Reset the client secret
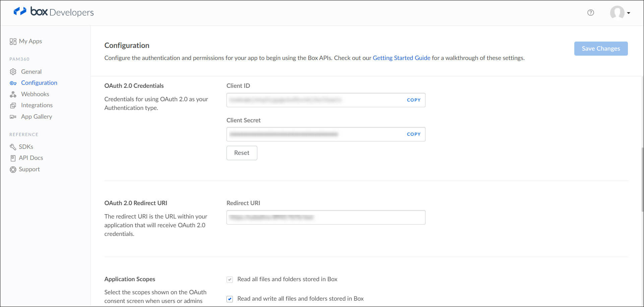This screenshot has width=644, height=307. tap(242, 153)
